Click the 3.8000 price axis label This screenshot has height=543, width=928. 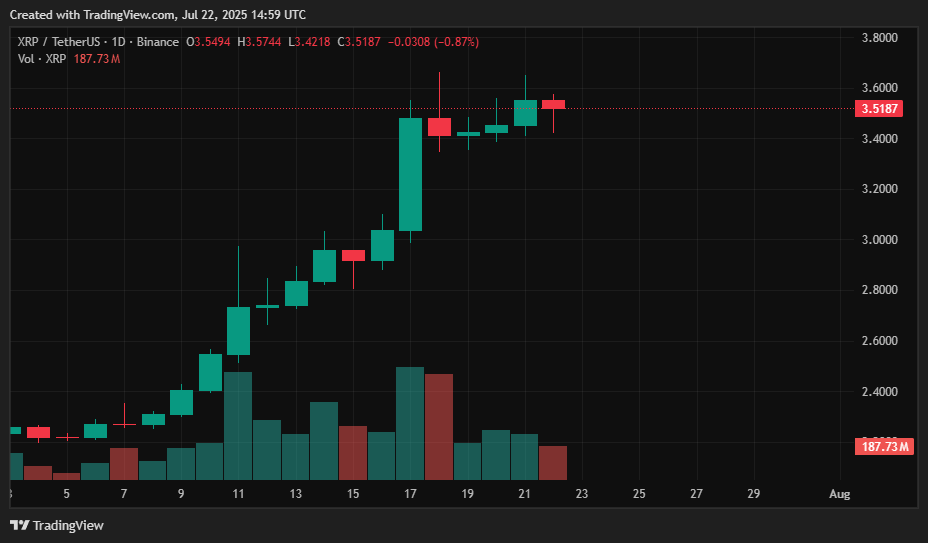[880, 38]
